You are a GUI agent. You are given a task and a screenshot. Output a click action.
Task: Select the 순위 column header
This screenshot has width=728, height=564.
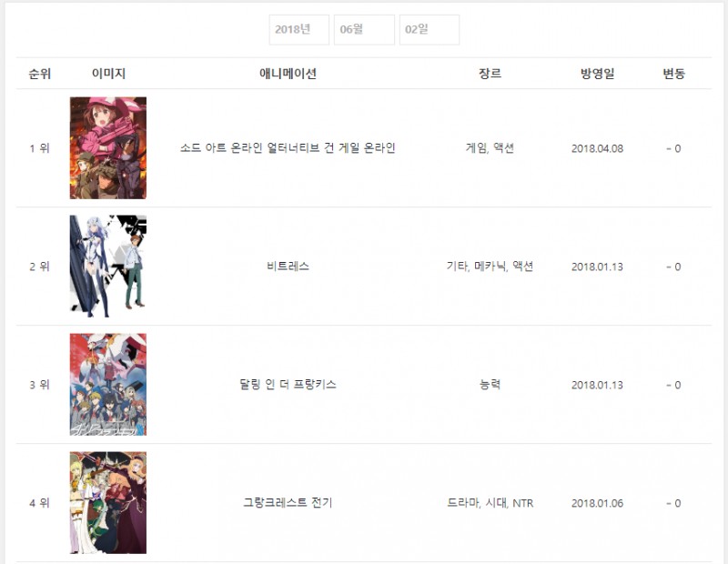39,74
